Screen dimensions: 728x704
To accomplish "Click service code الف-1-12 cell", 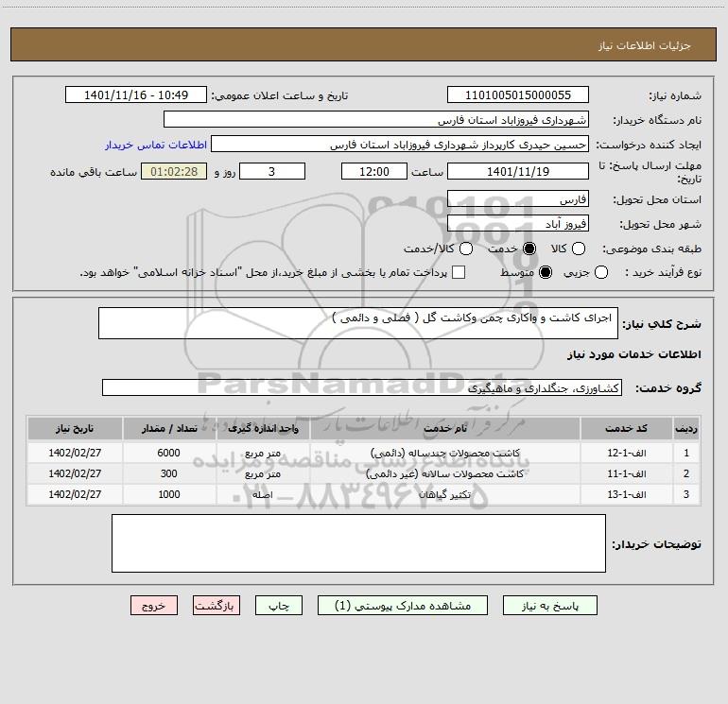I will coord(626,453).
